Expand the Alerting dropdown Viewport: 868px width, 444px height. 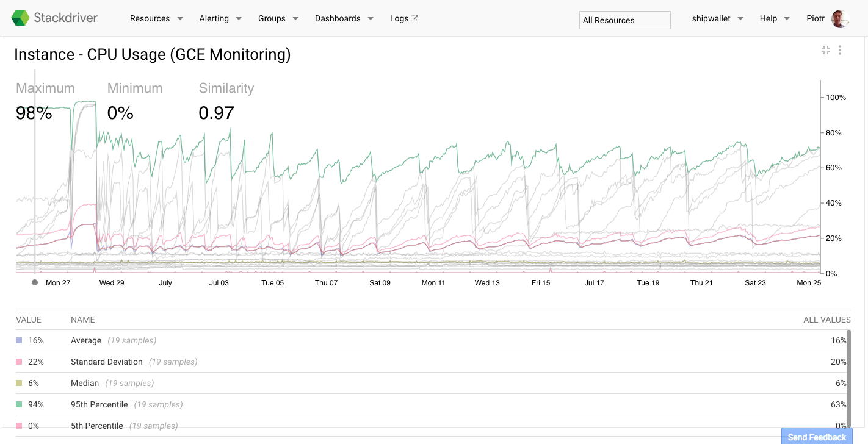(220, 18)
